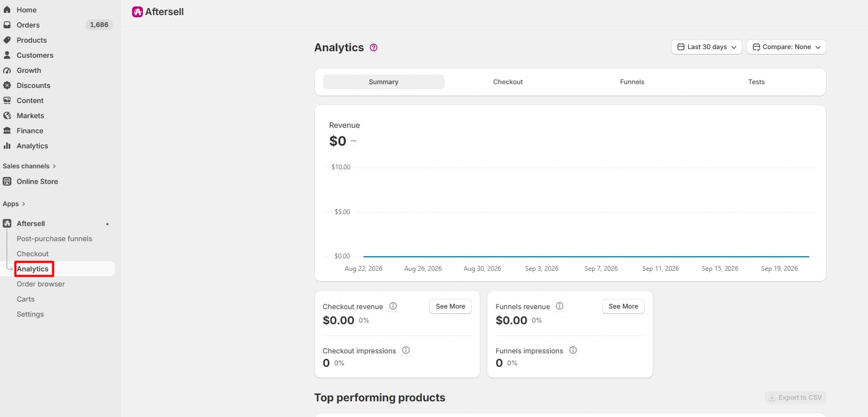Select Analytics under Aftersell menu
The height and width of the screenshot is (417, 868).
tap(32, 269)
